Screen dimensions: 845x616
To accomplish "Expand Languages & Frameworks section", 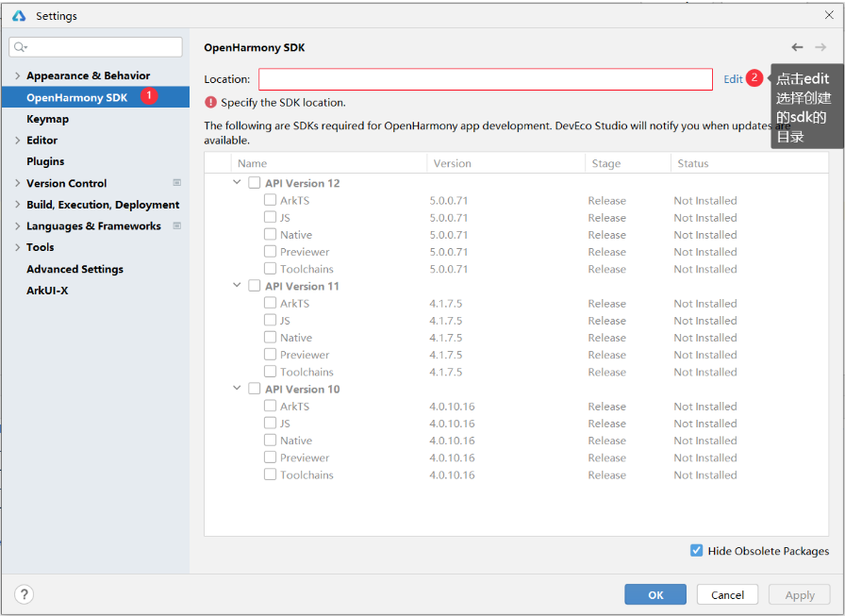I will [x=17, y=225].
